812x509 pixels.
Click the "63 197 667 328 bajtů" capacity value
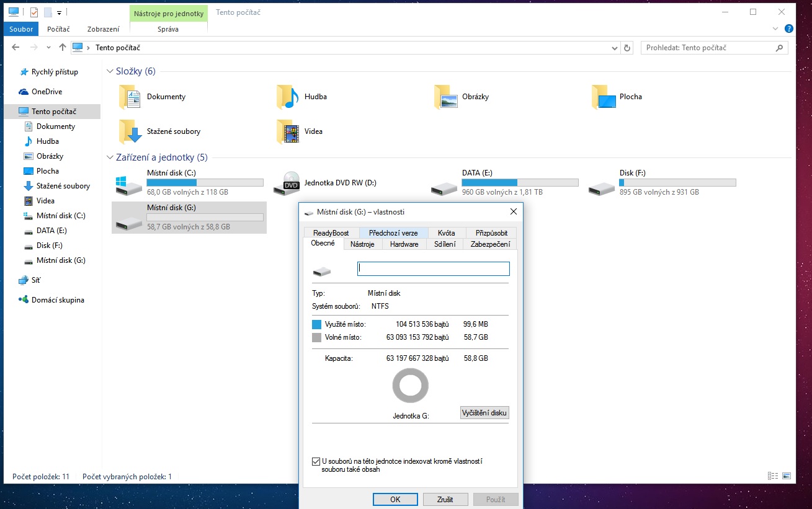[x=417, y=358]
